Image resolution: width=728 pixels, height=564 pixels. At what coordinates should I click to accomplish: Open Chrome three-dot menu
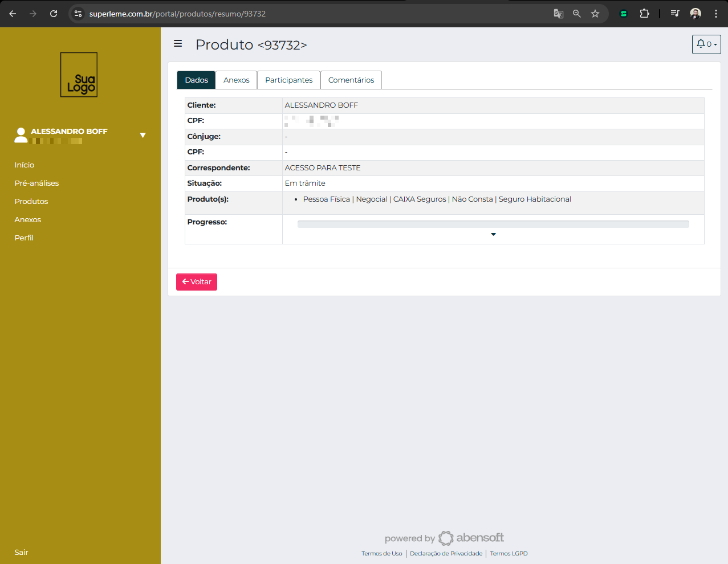point(715,14)
